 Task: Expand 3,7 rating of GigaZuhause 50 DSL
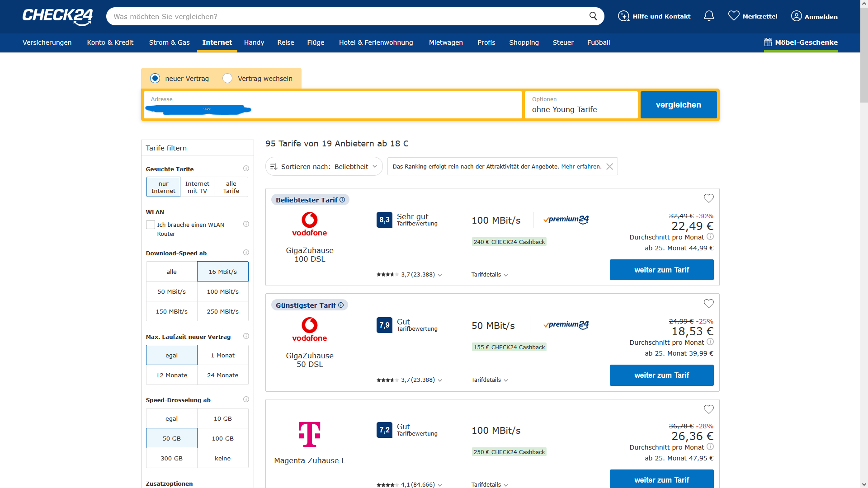[x=409, y=380]
